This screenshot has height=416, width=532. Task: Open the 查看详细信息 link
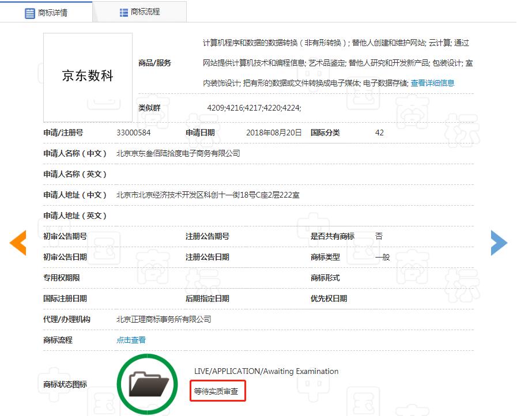[x=432, y=83]
